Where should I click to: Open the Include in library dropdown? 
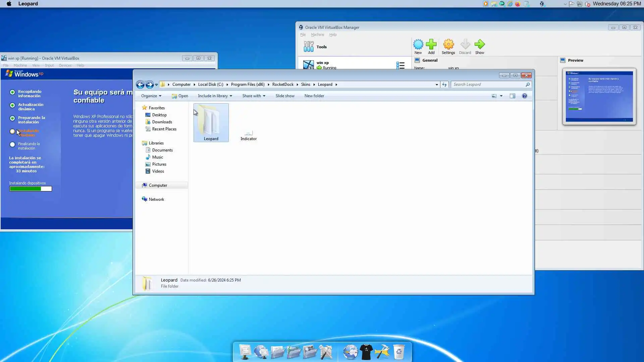tap(215, 96)
